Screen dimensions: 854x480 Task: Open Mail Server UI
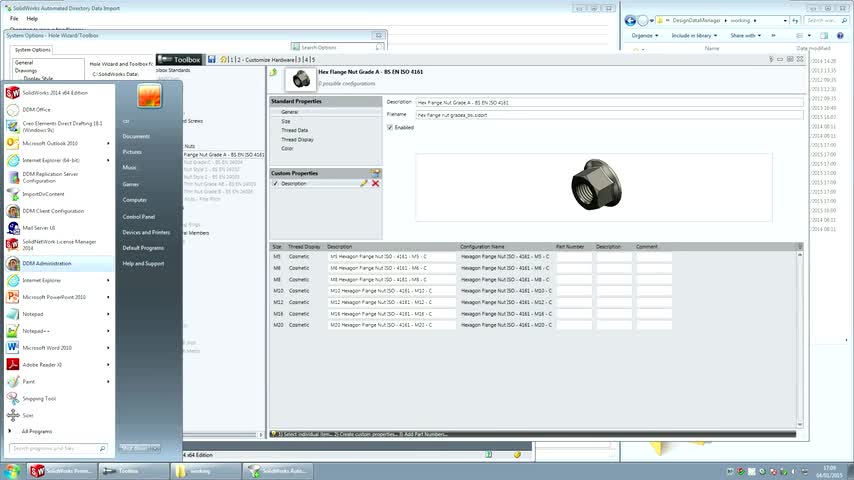[59, 228]
